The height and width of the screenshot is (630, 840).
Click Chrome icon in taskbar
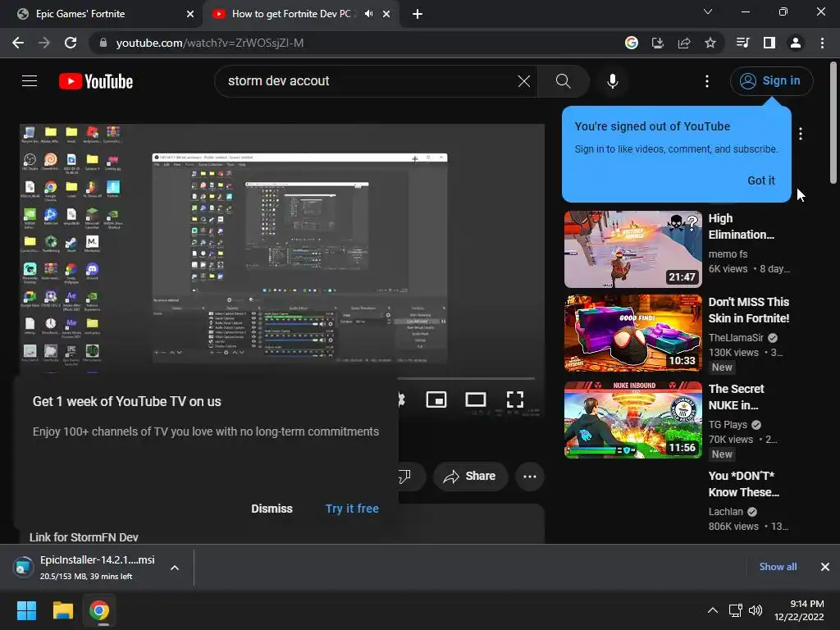tap(99, 610)
